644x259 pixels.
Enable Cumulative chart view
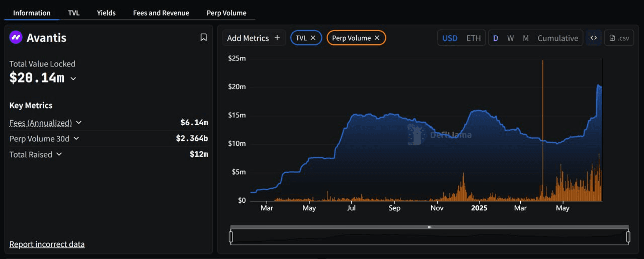558,38
